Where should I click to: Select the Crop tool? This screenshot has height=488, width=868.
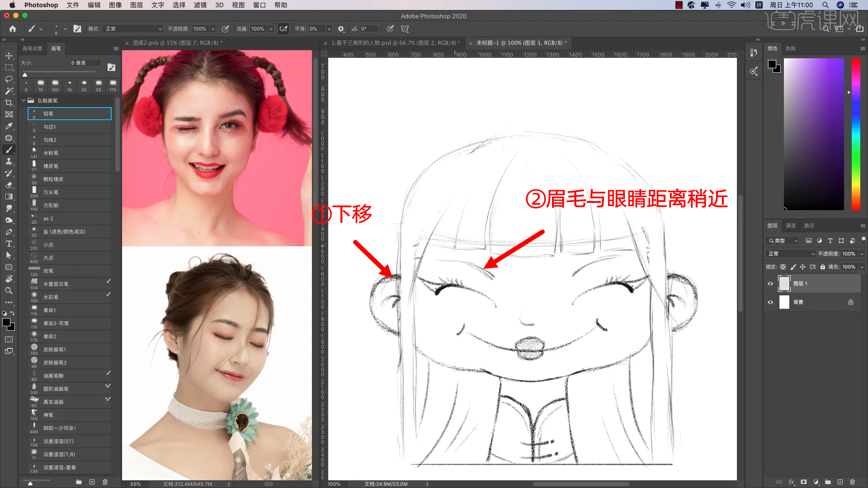point(9,103)
